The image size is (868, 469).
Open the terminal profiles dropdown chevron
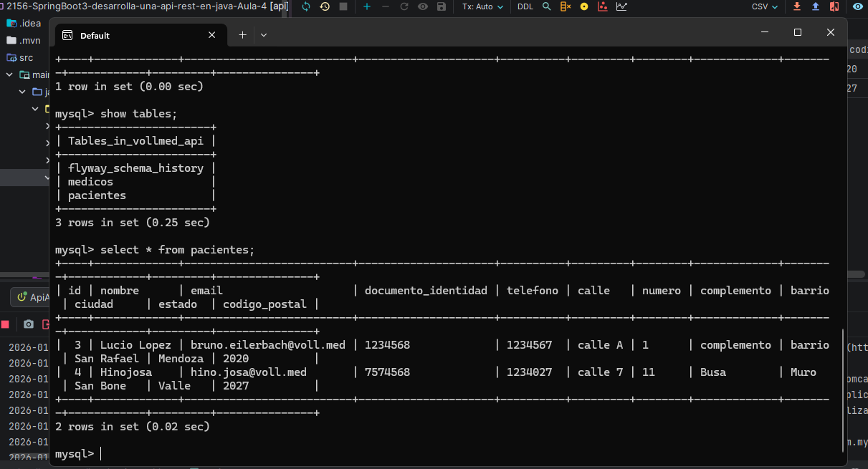coord(264,35)
